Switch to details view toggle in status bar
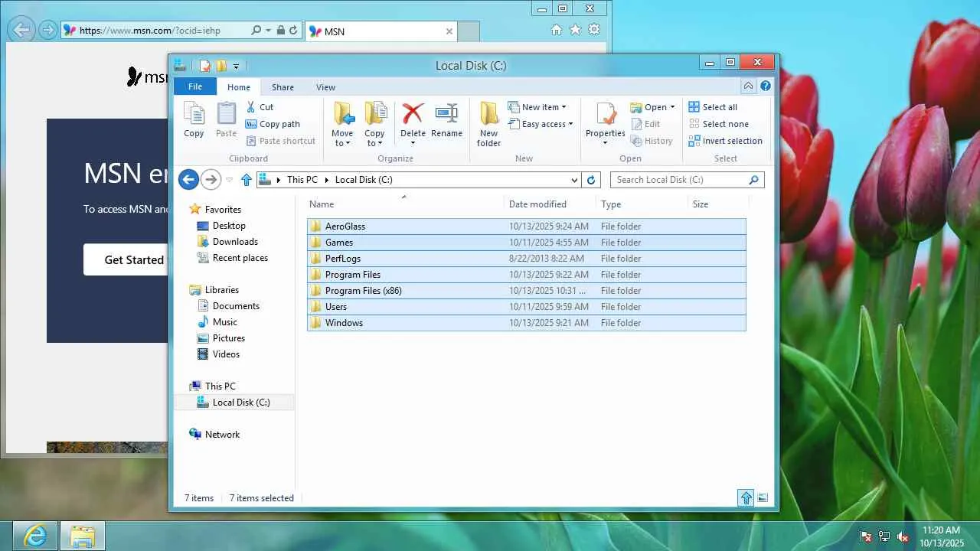 click(746, 498)
